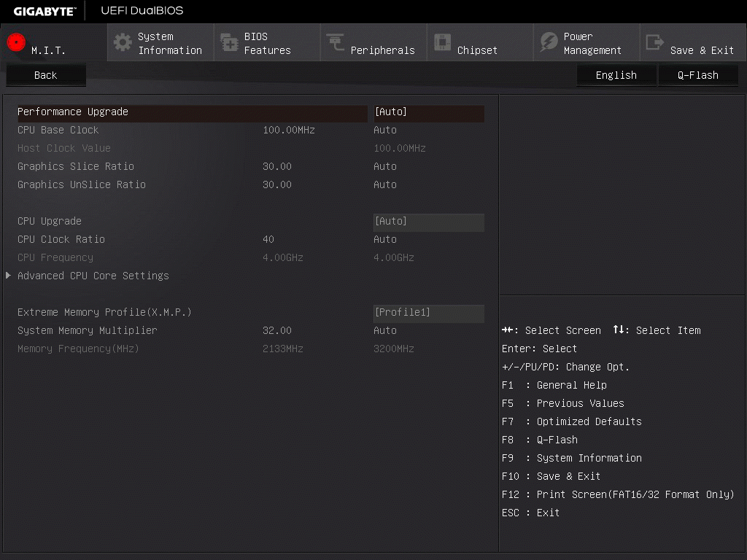Click the GIGABYTE logo
The width and height of the screenshot is (747, 560).
[x=44, y=12]
